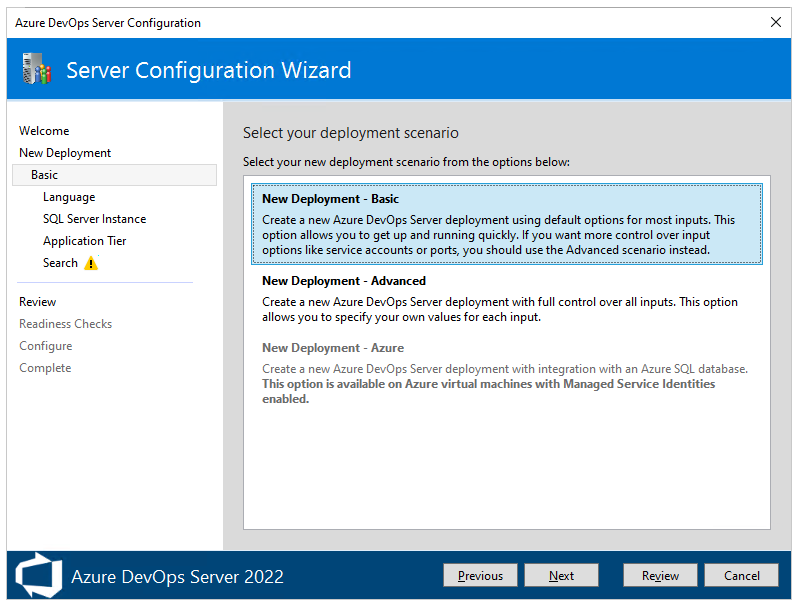Close the configuration window
The width and height of the screenshot is (795, 606).
tap(775, 22)
